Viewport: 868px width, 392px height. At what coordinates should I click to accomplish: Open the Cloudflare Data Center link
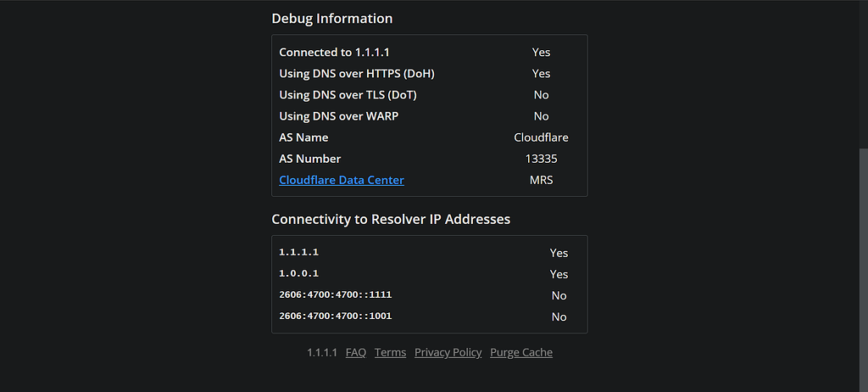pos(342,180)
